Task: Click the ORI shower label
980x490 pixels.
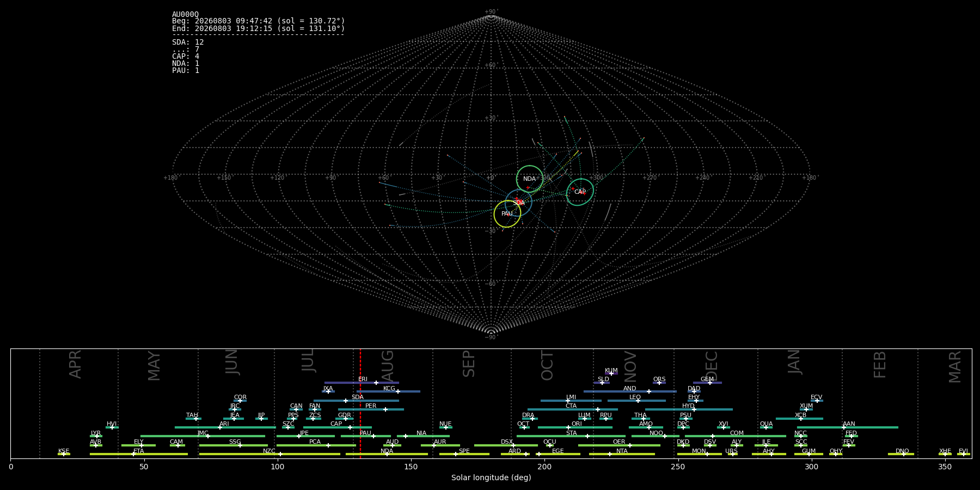Action: 577,424
